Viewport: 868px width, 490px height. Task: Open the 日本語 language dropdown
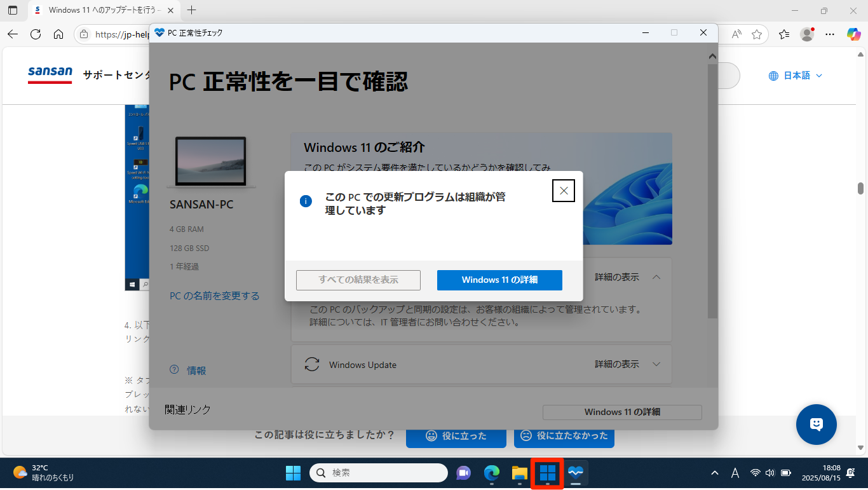[x=795, y=76]
